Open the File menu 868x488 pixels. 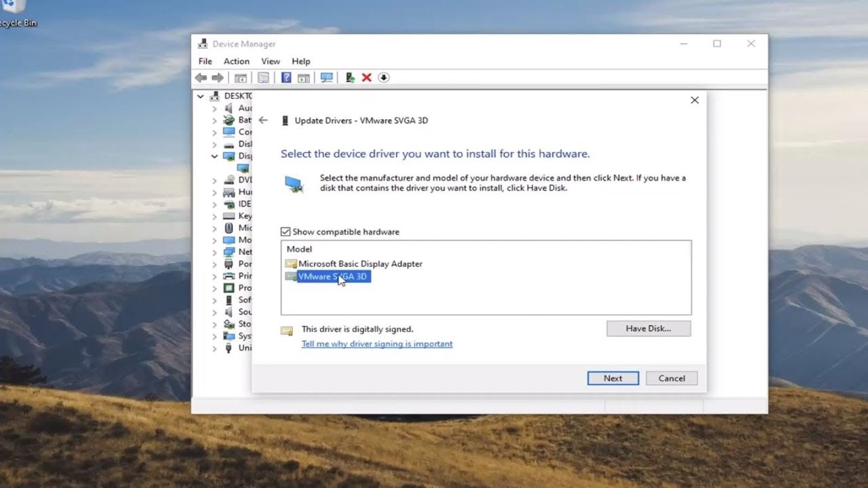tap(205, 61)
